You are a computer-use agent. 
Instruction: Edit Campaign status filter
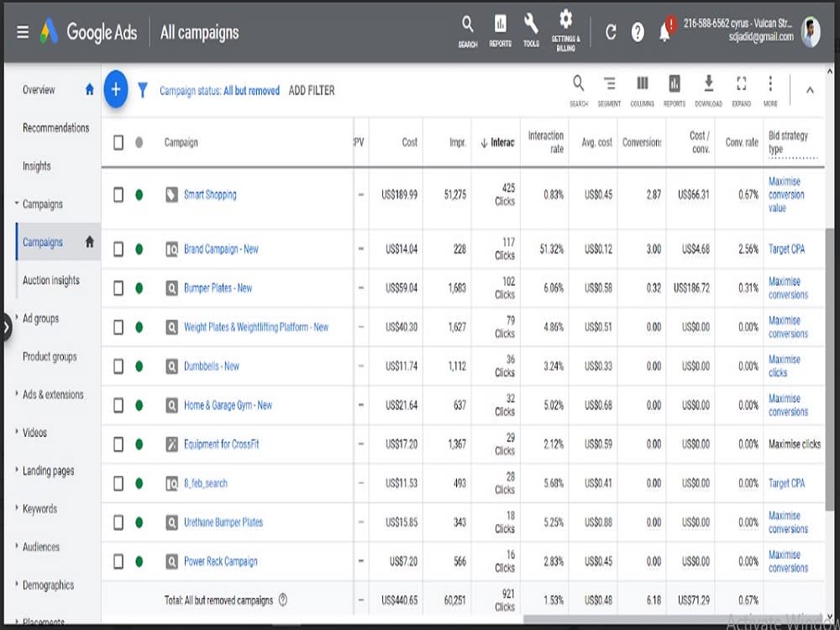tap(219, 91)
